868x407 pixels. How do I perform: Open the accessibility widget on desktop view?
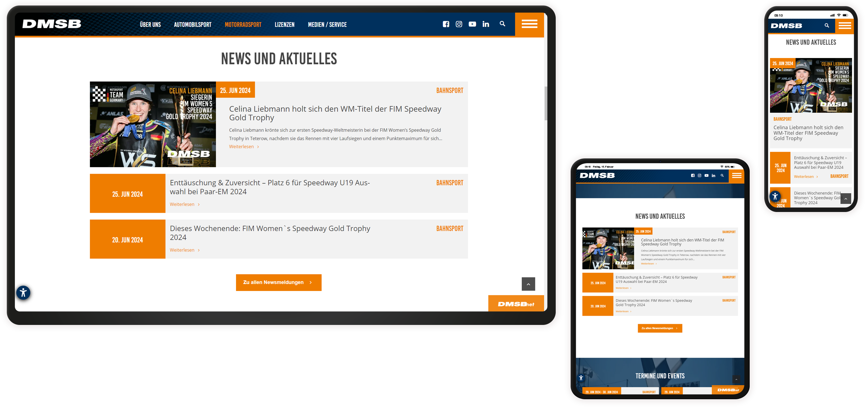tap(23, 292)
